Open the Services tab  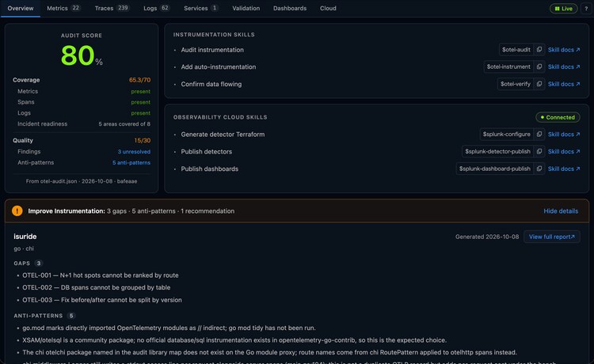[200, 8]
